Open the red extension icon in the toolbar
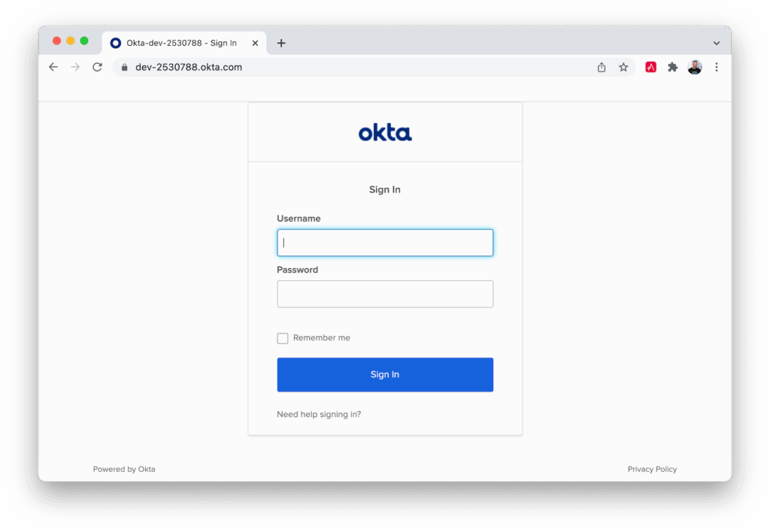The height and width of the screenshot is (532, 770). pos(650,67)
